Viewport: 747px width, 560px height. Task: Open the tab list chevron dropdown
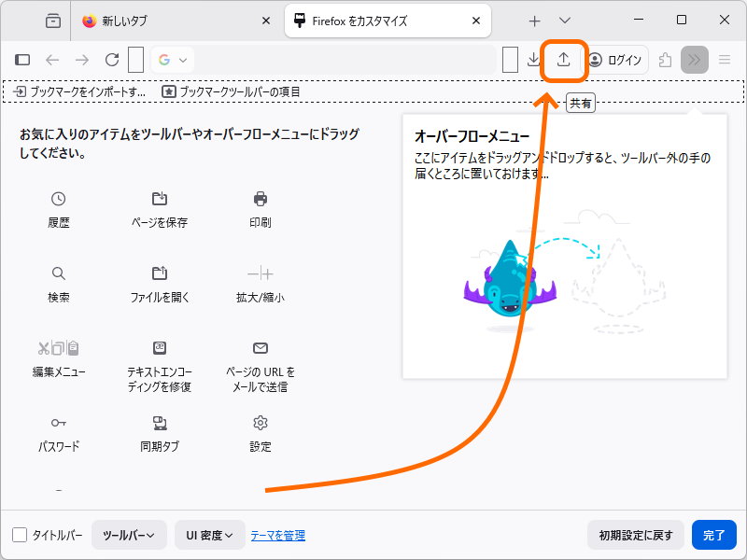pyautogui.click(x=564, y=20)
